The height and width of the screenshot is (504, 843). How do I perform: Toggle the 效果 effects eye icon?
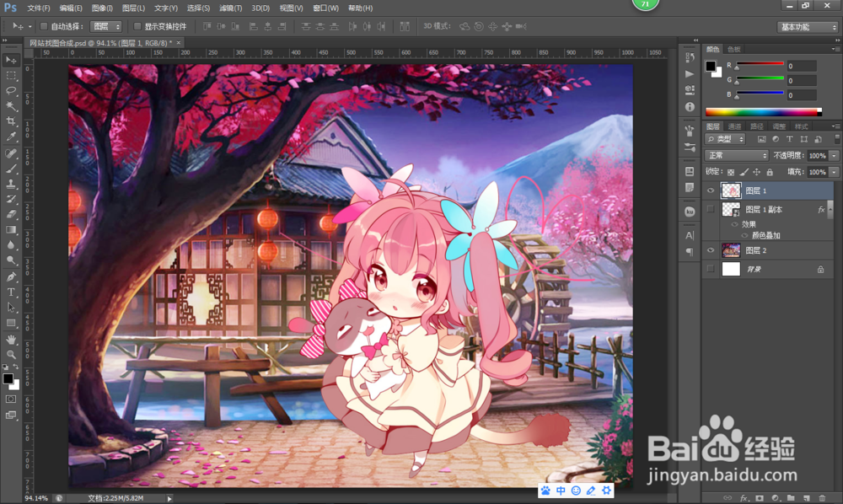734,224
